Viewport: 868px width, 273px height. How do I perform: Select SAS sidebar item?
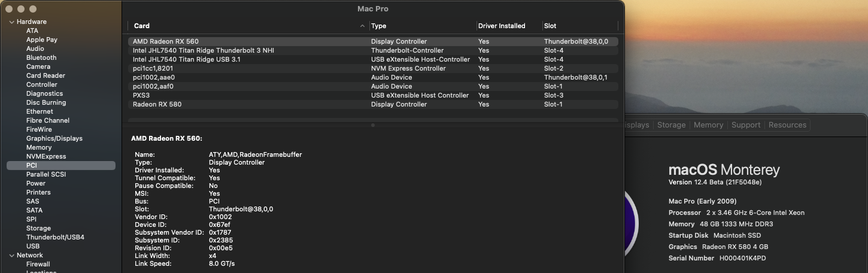(x=32, y=201)
